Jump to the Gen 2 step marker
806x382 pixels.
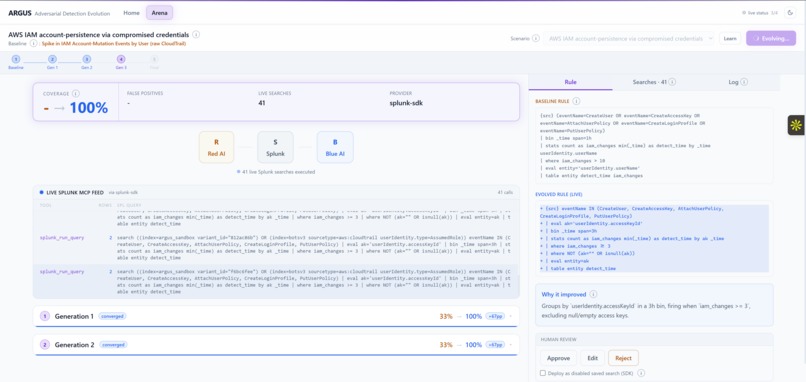click(x=87, y=60)
